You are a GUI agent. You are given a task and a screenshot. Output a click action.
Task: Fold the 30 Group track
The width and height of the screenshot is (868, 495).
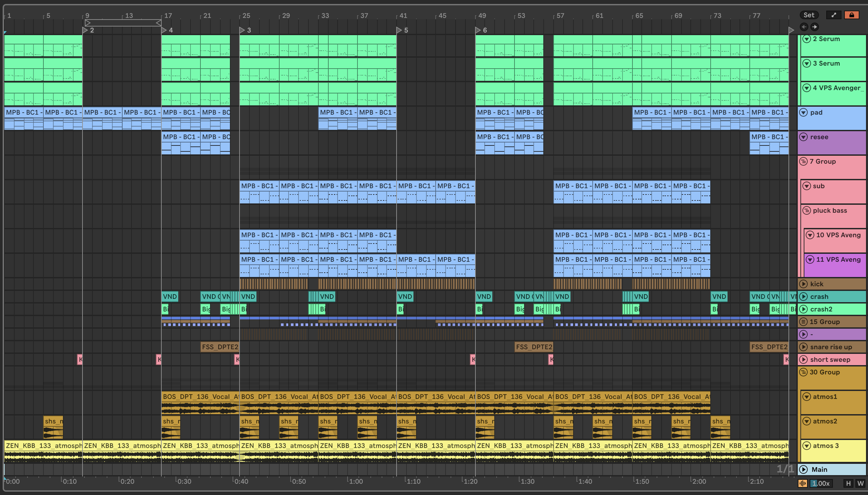pos(803,372)
